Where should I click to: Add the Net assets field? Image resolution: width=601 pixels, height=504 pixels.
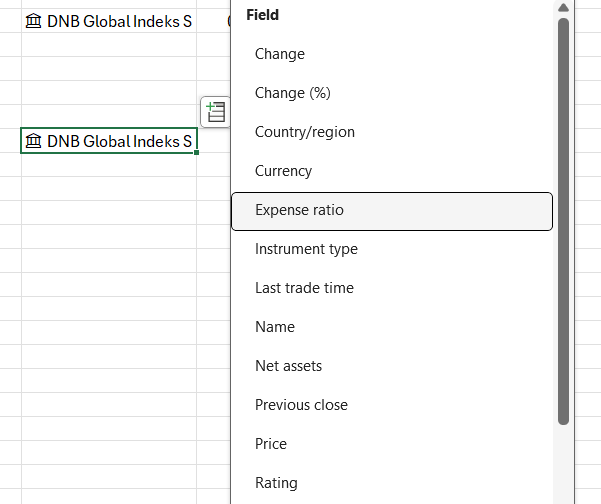(288, 366)
